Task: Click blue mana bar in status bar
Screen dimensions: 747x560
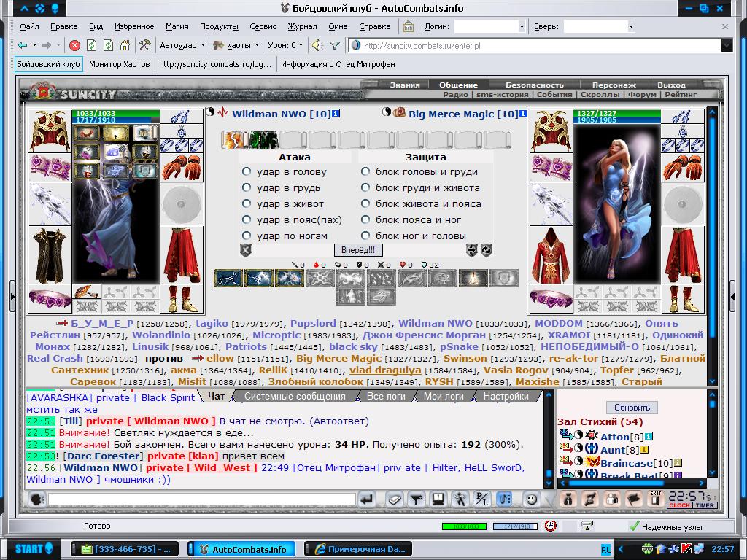Action: tap(515, 526)
